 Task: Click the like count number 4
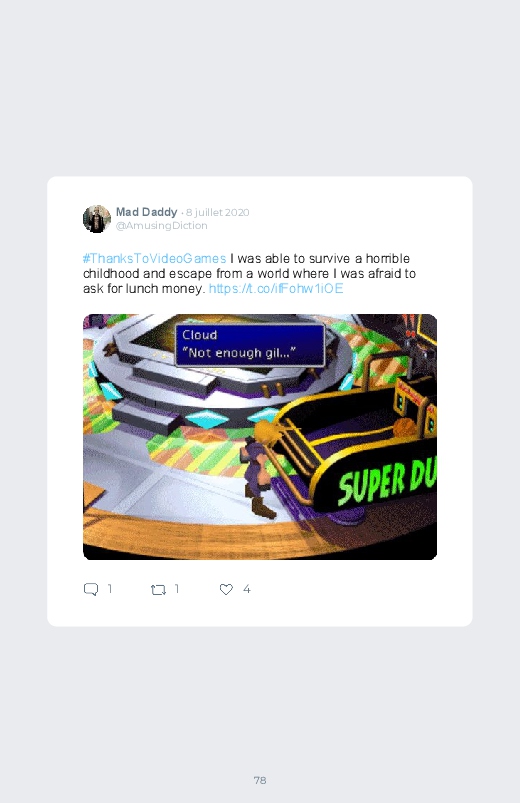(x=246, y=589)
